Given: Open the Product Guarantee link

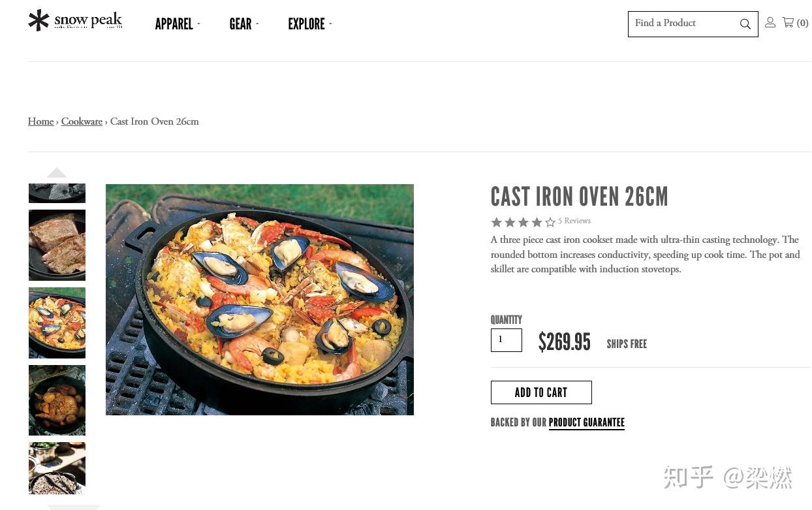Looking at the screenshot, I should 586,422.
